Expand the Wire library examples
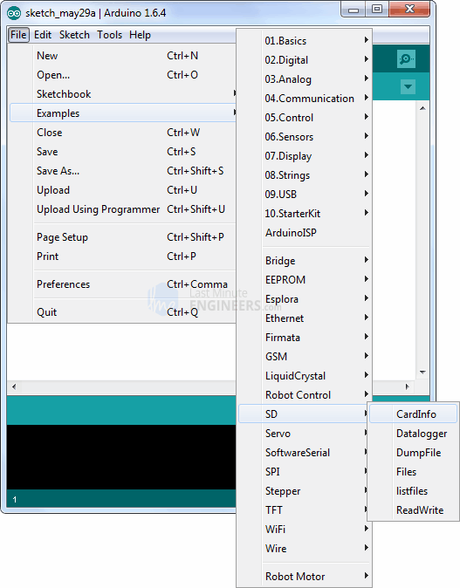Screen dimensions: 460x588 (x=305, y=548)
